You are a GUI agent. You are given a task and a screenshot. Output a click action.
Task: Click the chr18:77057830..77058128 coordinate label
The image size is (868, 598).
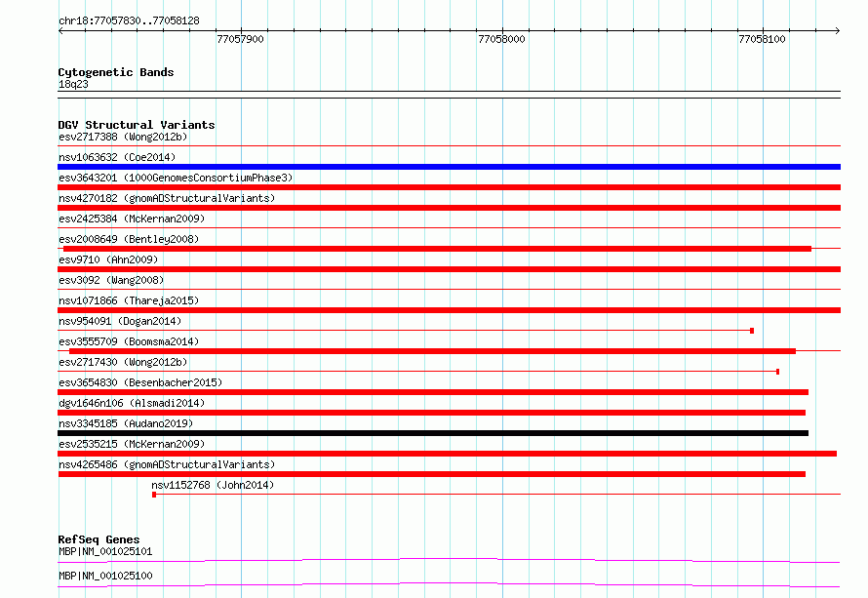coord(129,20)
